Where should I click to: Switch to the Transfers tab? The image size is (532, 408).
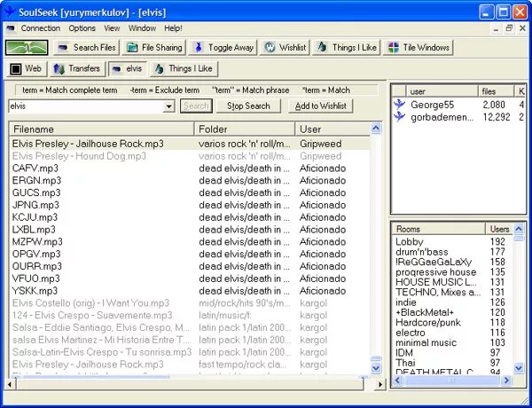pyautogui.click(x=77, y=69)
